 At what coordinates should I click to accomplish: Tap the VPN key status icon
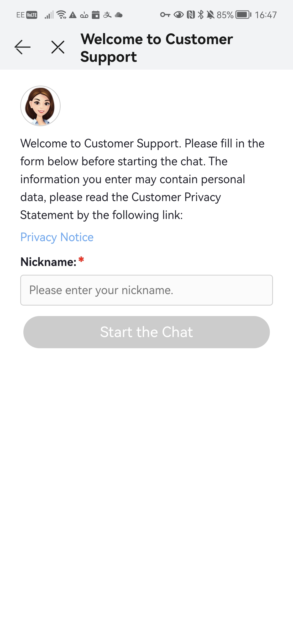tap(165, 15)
